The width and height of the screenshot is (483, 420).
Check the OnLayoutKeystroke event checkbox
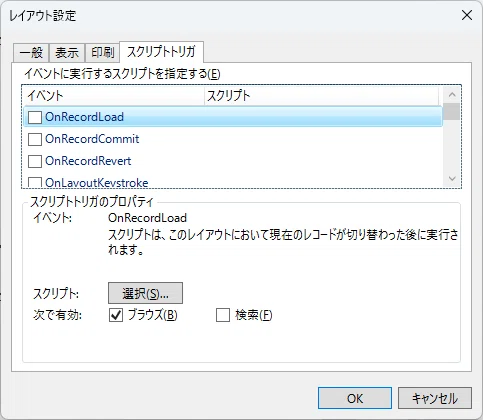(35, 182)
